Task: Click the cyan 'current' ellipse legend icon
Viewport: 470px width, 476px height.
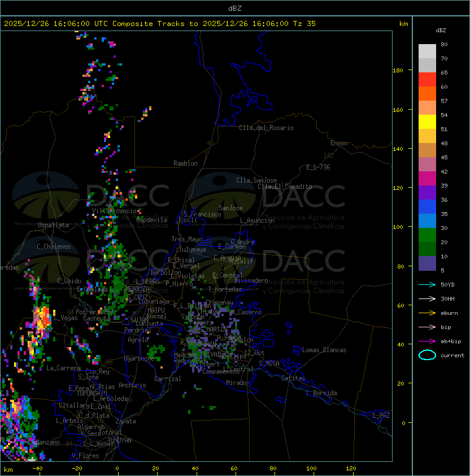Action: tap(427, 355)
